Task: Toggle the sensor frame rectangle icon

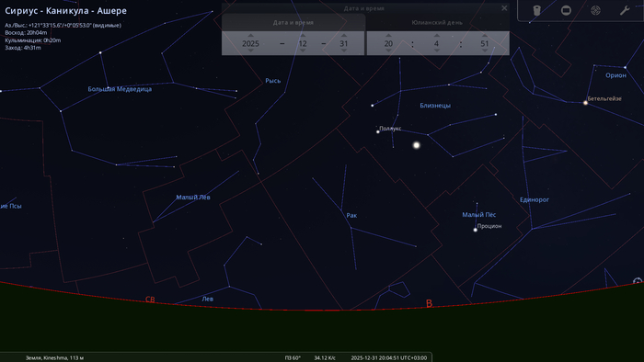Action: 566,10
